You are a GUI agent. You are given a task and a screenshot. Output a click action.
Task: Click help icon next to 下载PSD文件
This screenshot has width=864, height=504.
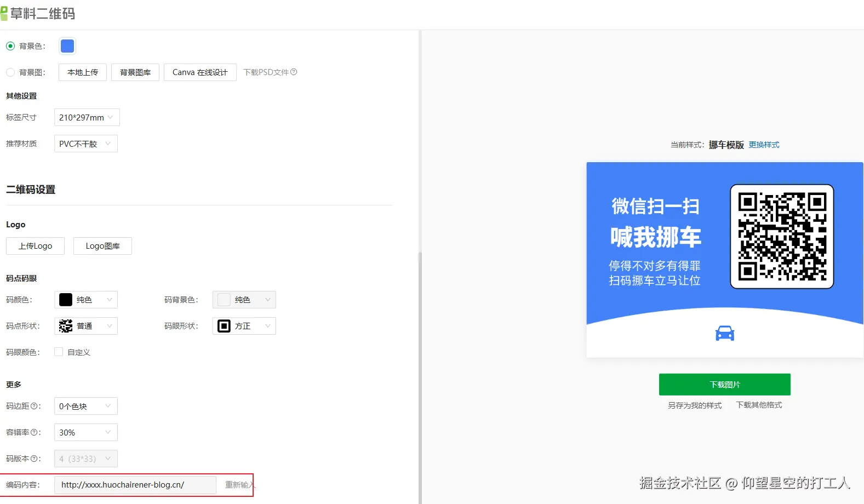[x=294, y=72]
